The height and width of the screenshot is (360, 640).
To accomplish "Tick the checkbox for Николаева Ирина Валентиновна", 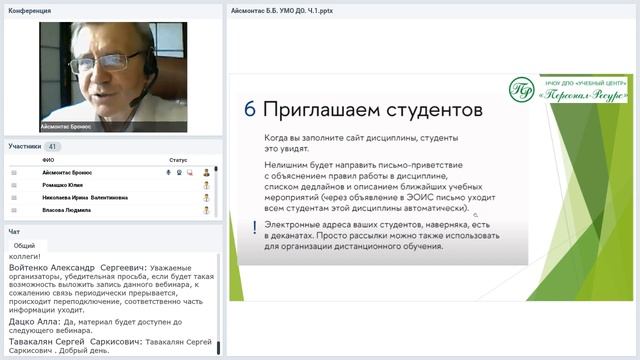I will click(14, 198).
